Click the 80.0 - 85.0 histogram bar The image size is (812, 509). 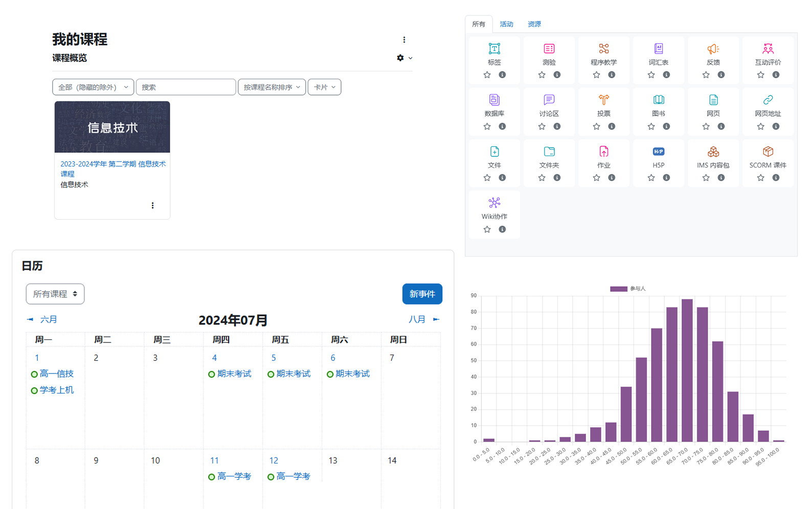click(733, 417)
